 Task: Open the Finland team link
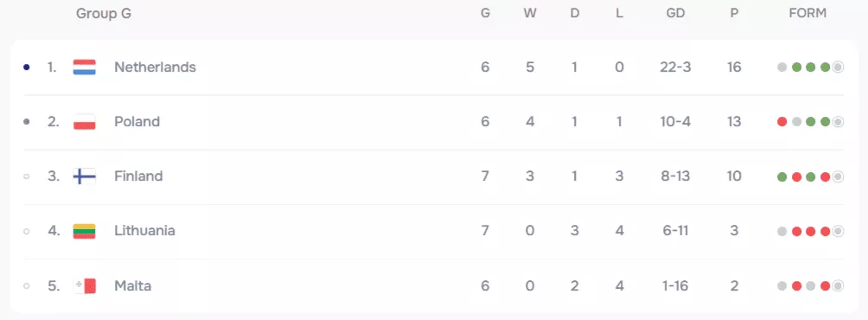(x=138, y=176)
